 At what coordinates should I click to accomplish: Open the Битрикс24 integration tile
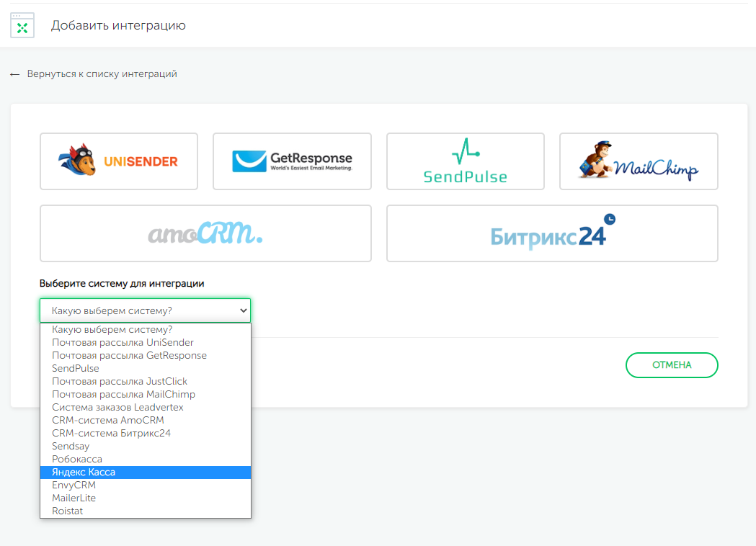pyautogui.click(x=552, y=233)
